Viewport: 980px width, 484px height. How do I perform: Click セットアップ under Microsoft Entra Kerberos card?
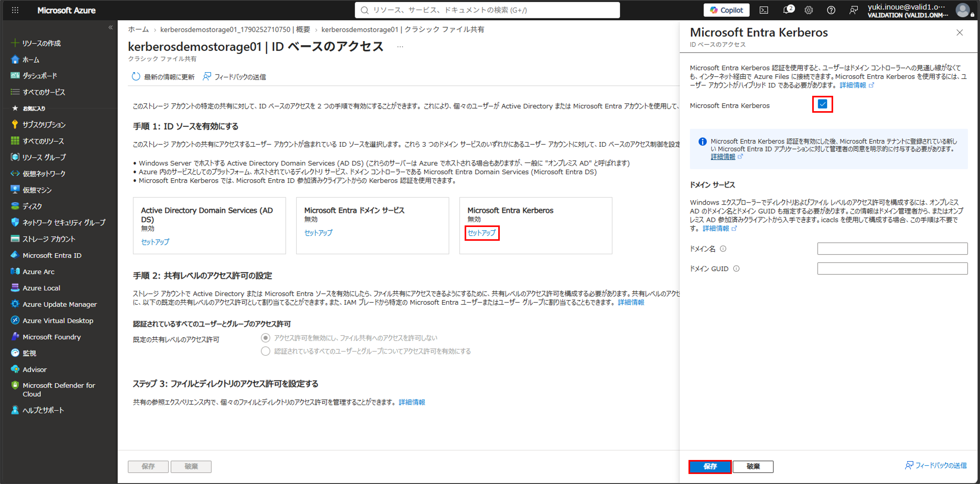(482, 233)
